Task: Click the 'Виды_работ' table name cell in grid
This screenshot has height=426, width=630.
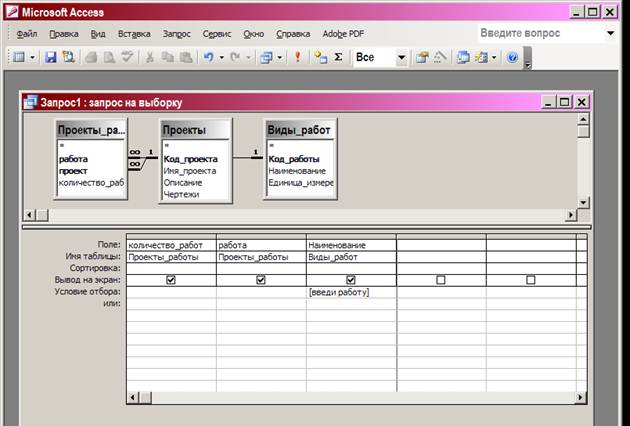Action: click(351, 257)
